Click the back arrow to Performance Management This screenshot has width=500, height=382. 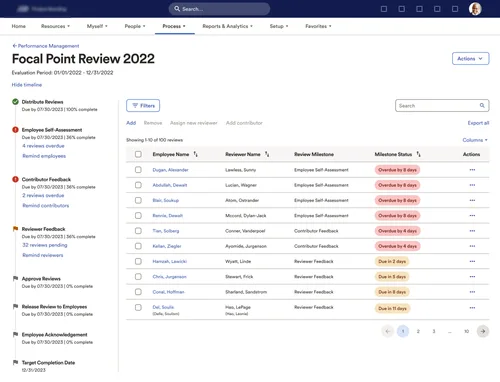14,46
